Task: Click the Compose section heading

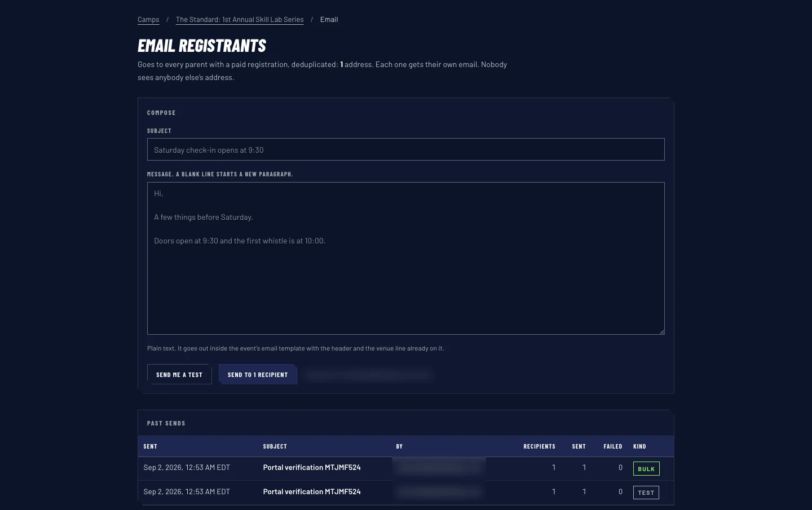Action: click(161, 113)
